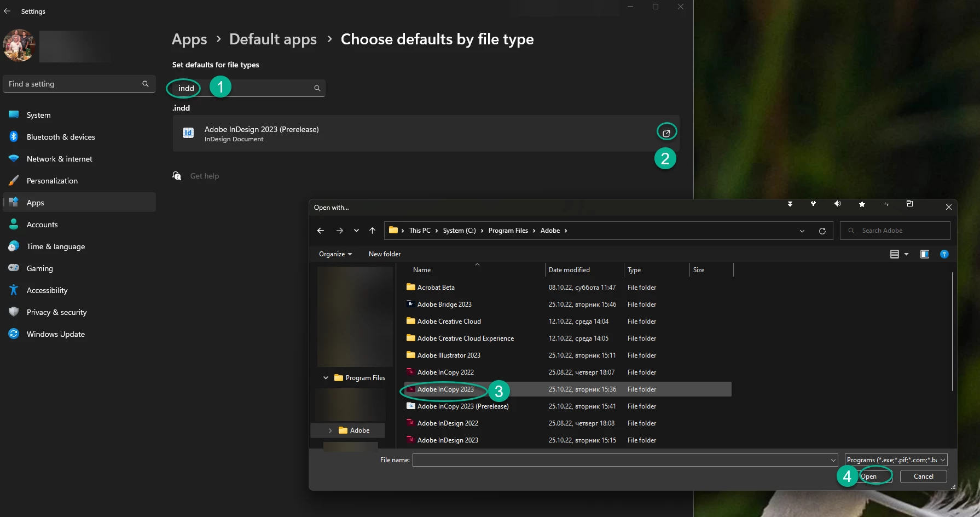The width and height of the screenshot is (980, 517).
Task: Click the list view layout icon
Action: tap(895, 254)
